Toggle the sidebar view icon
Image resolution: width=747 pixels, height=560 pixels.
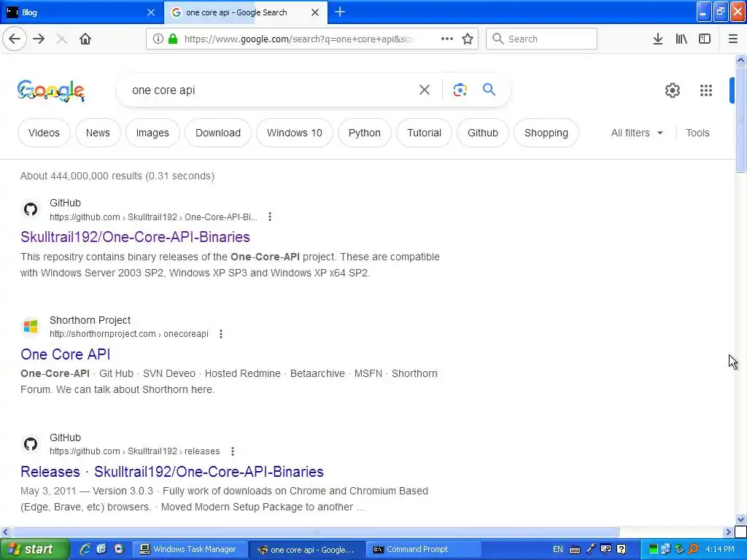[705, 39]
